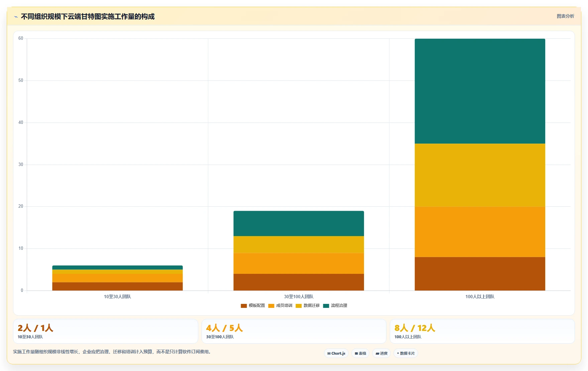Image resolution: width=588 pixels, height=371 pixels.
Task: Click the orange segment of 30至100人团队 bar
Action: [299, 263]
